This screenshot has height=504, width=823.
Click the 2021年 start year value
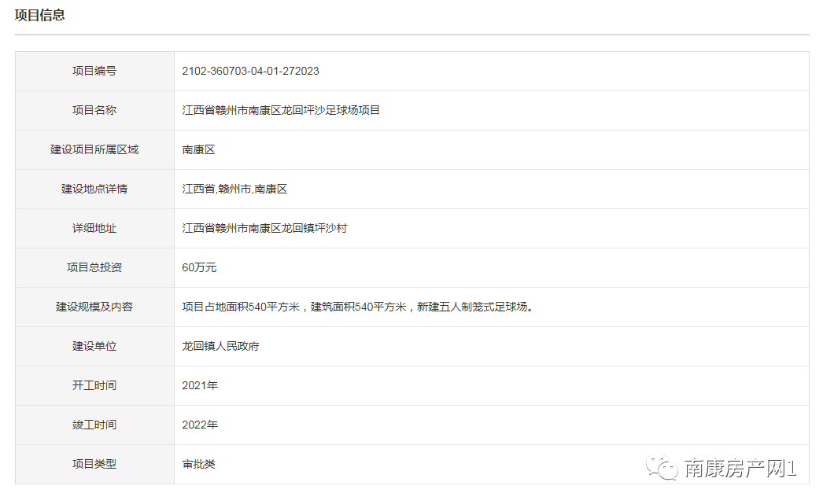(x=200, y=385)
